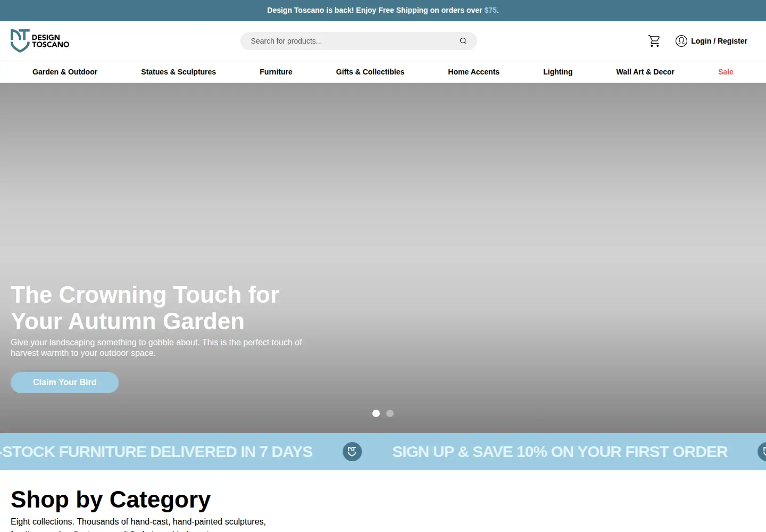
Task: Click the $75 amount in the banner
Action: pos(490,10)
